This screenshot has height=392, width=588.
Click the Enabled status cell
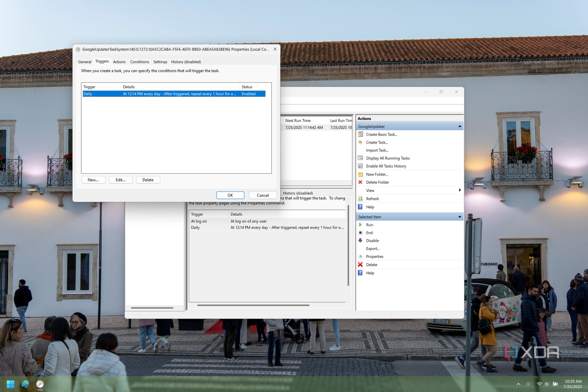pos(248,94)
